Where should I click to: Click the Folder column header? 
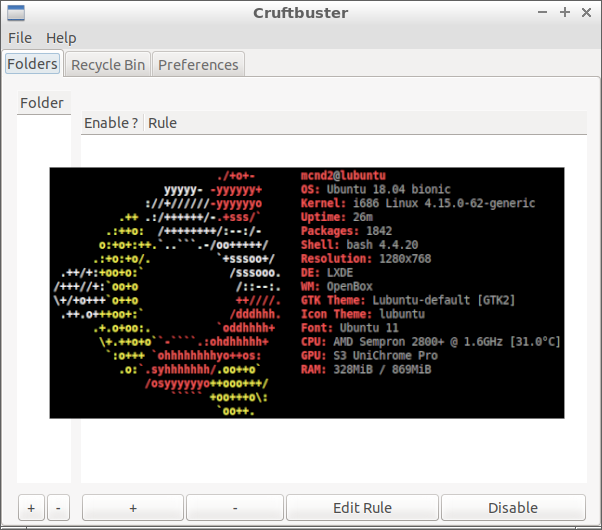click(x=44, y=103)
